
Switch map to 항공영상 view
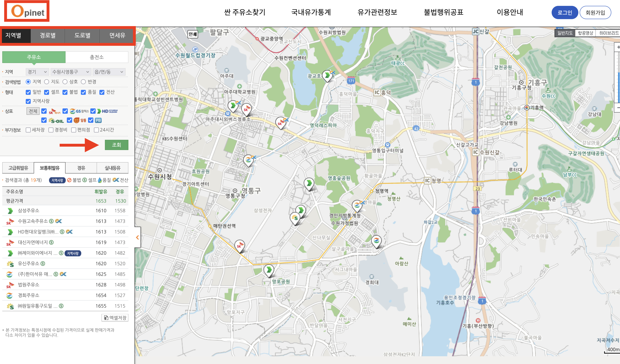point(585,33)
